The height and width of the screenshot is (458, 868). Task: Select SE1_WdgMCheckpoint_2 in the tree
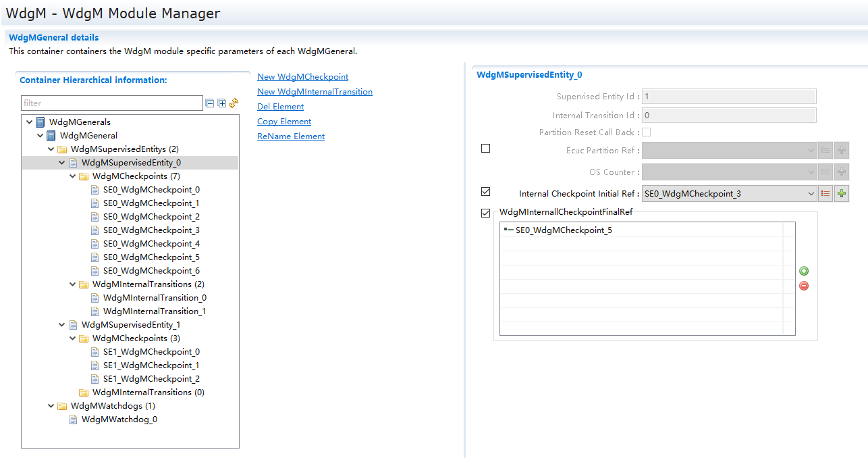pos(151,379)
